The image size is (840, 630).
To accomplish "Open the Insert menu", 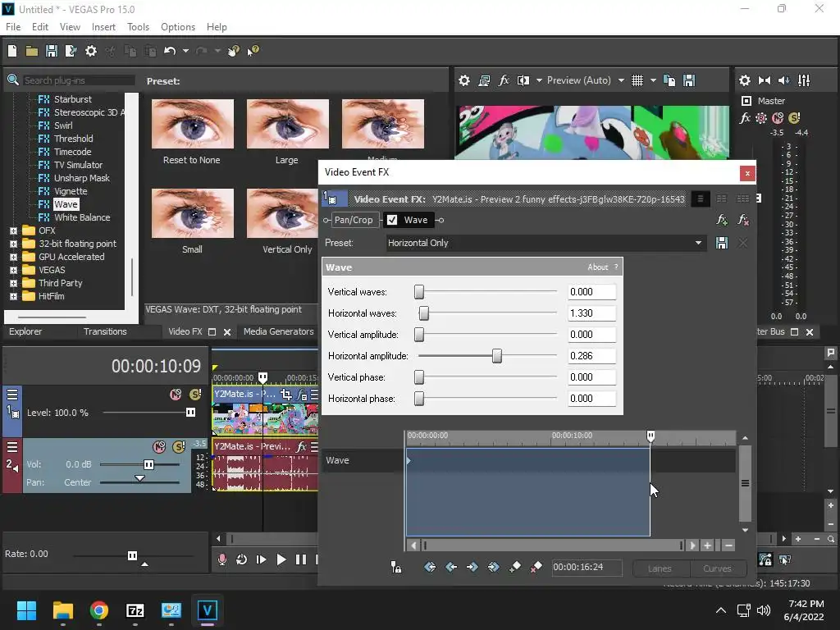I will tap(103, 27).
